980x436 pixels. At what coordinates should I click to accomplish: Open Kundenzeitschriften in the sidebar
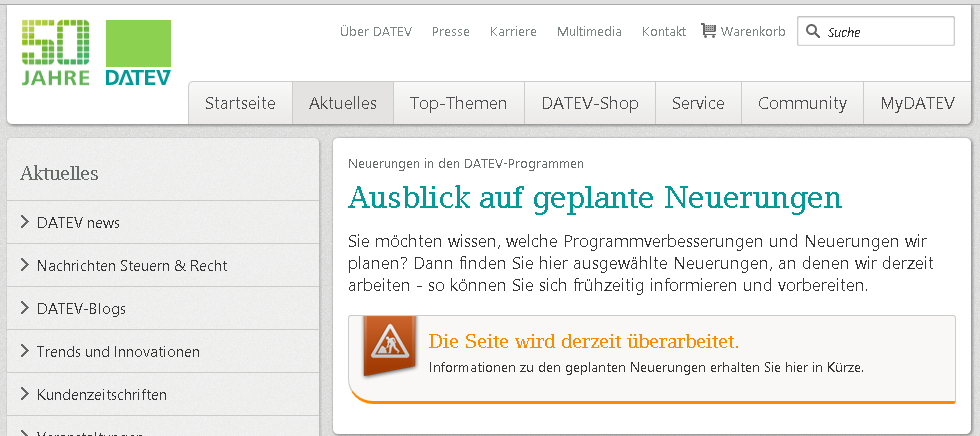click(102, 395)
